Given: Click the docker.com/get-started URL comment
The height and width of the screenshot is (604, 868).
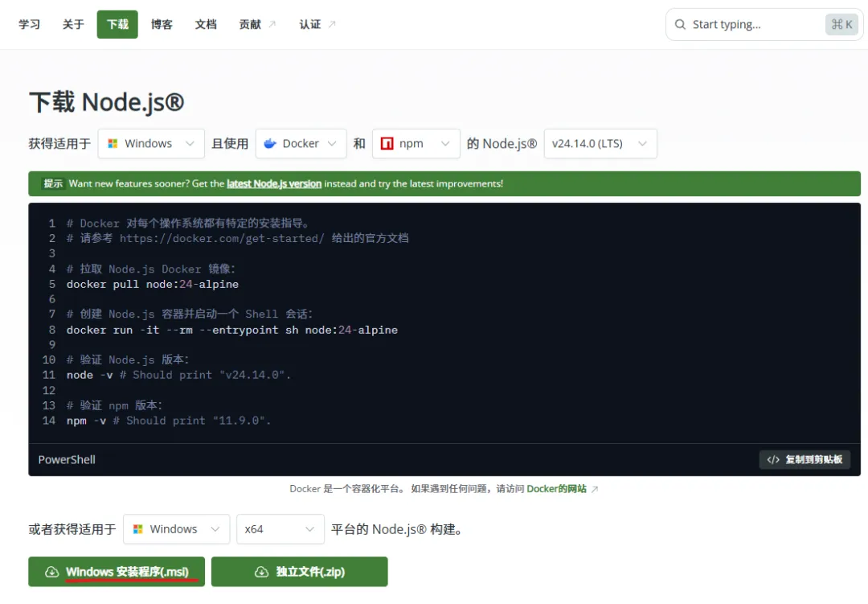Looking at the screenshot, I should click(x=222, y=238).
